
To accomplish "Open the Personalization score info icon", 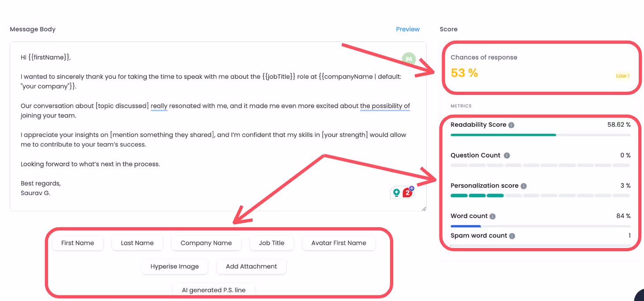I will (x=523, y=186).
